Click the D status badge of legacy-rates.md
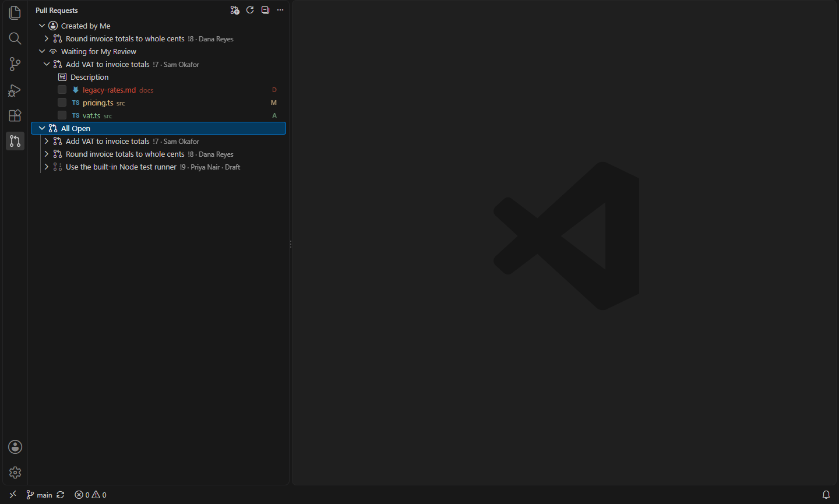 pyautogui.click(x=274, y=90)
